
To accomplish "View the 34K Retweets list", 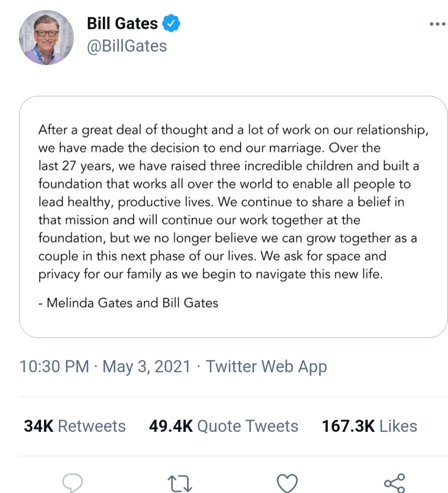I will (75, 426).
